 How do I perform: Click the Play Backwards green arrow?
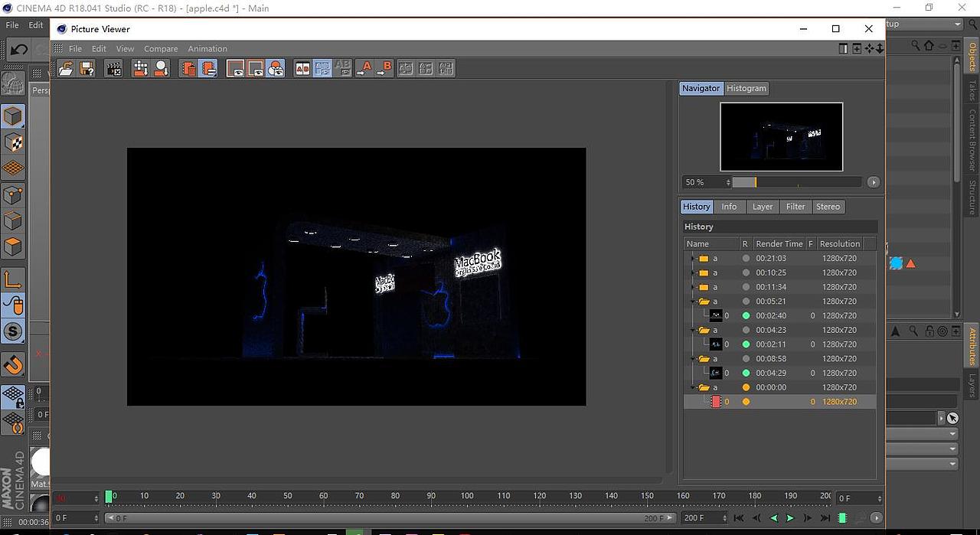click(774, 518)
